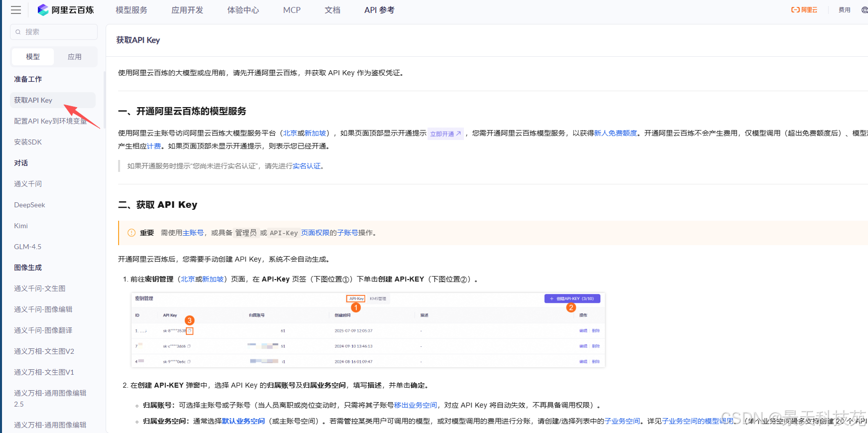Click the 立即开通 button
Image resolution: width=868 pixels, height=433 pixels.
pos(445,134)
